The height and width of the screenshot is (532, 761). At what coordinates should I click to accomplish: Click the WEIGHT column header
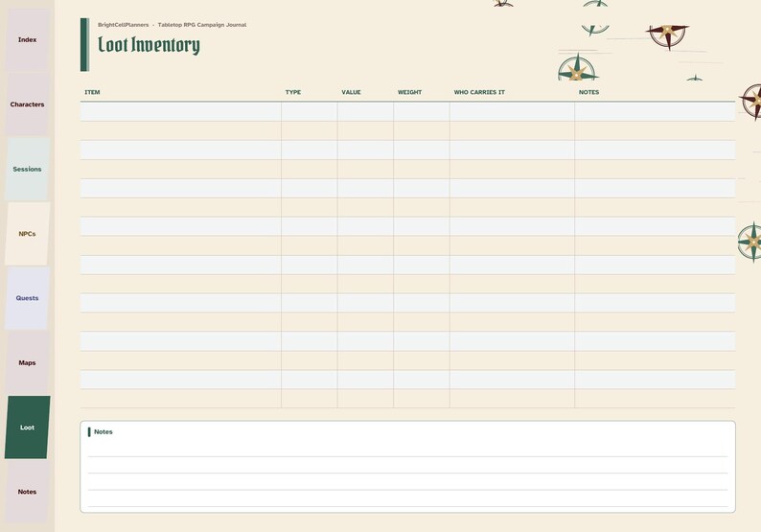409,92
